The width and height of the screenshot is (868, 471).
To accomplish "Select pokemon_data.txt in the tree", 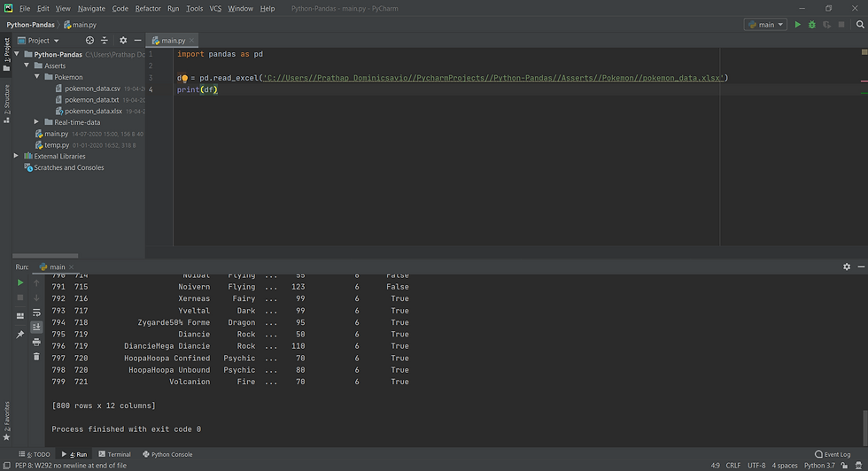I will coord(91,100).
